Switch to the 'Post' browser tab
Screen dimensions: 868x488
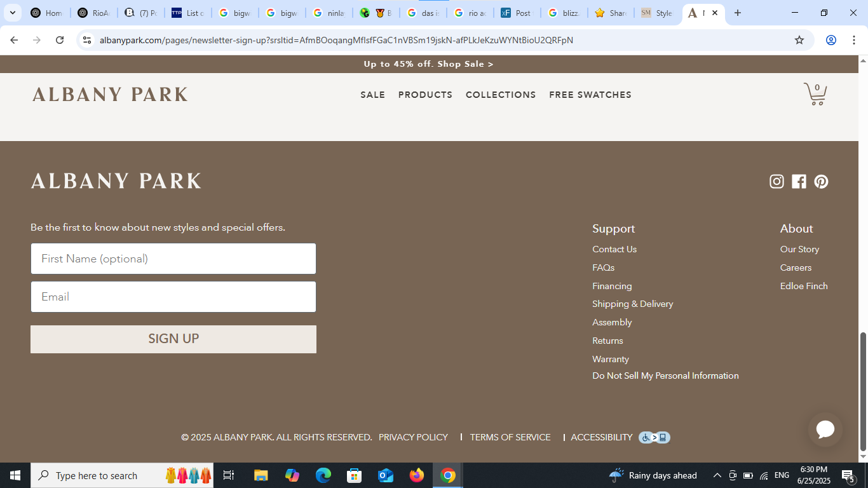pos(517,13)
